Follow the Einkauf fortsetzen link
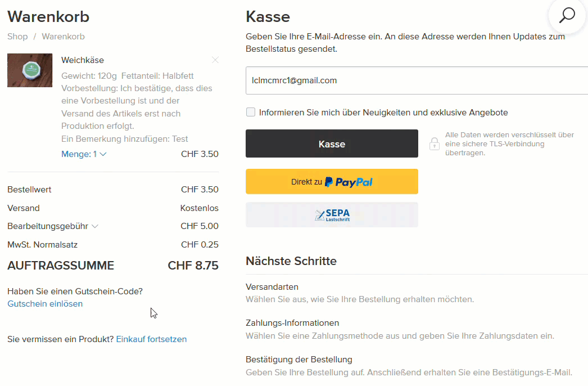This screenshot has width=588, height=386. 151,339
